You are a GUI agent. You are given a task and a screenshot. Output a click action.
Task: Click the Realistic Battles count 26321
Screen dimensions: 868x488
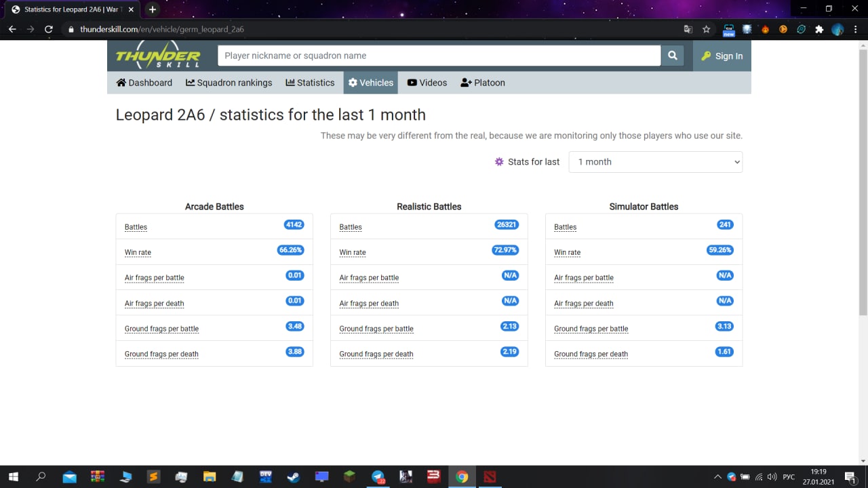click(507, 224)
